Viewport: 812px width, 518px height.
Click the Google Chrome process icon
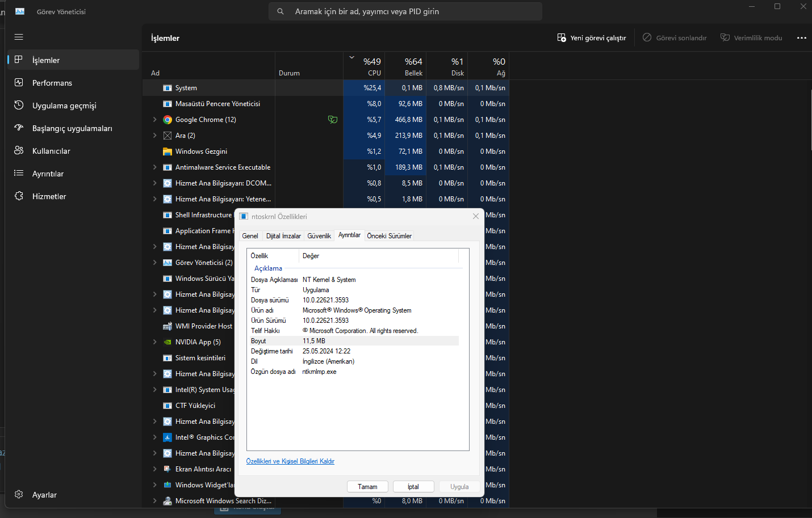(168, 120)
